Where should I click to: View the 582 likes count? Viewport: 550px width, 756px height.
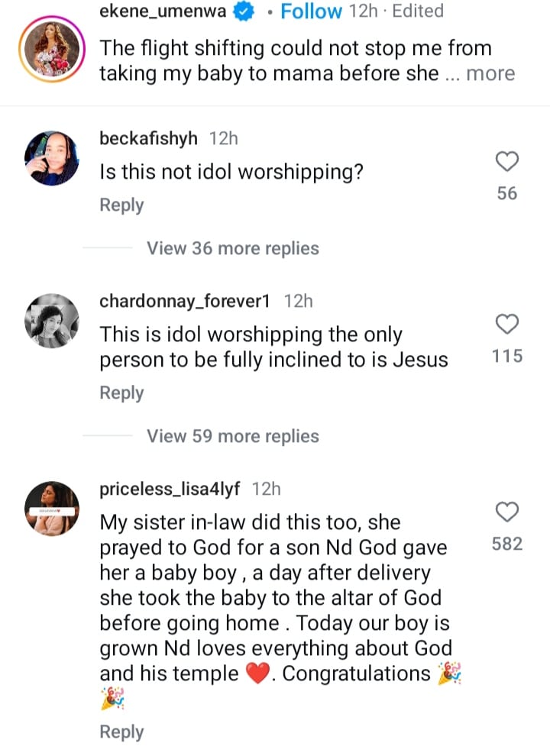pos(507,544)
